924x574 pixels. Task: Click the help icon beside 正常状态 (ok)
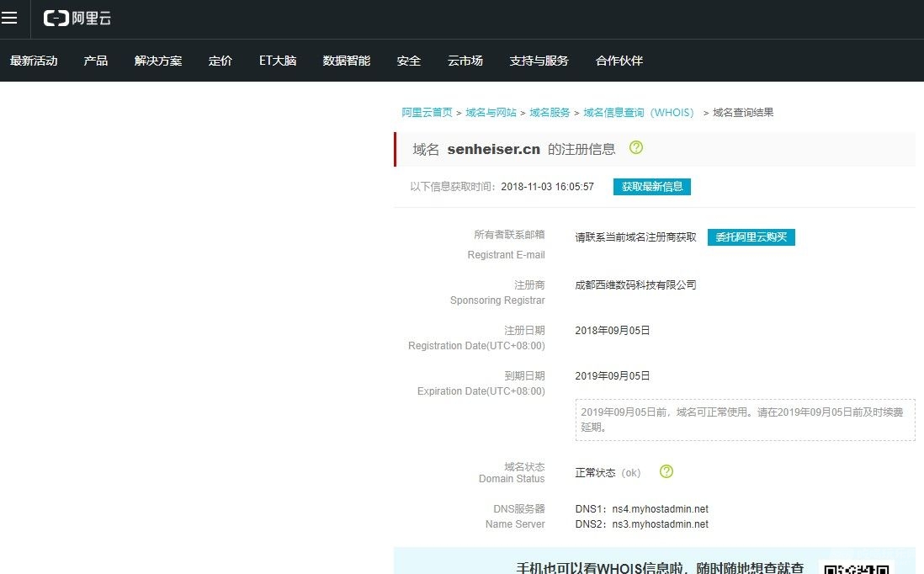click(666, 471)
